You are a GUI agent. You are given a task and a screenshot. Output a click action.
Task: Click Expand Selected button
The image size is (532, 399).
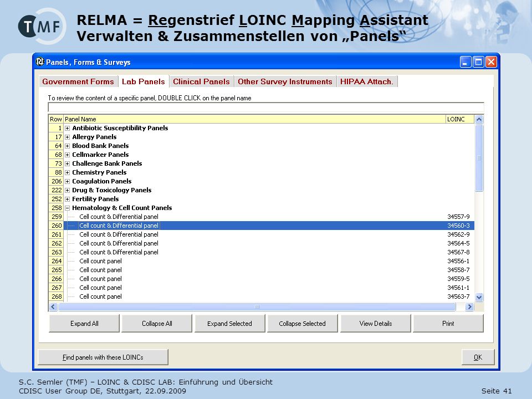229,323
